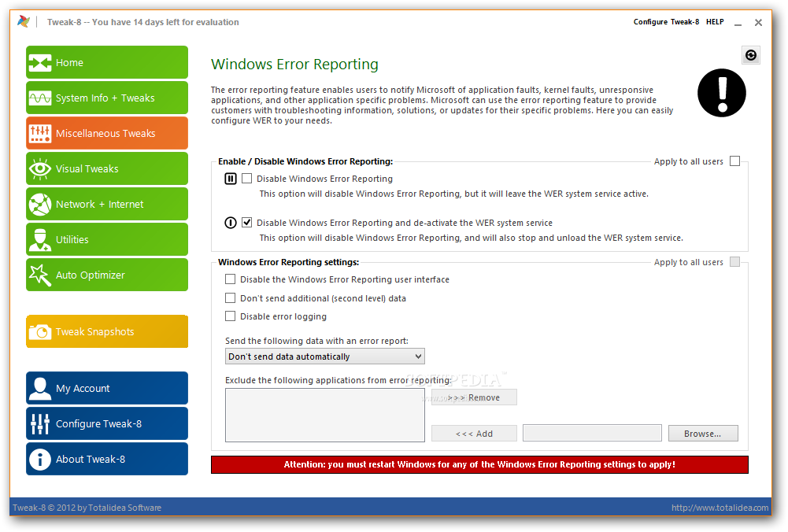This screenshot has width=788, height=532.
Task: Toggle Apply to all users for settings group
Action: [734, 262]
